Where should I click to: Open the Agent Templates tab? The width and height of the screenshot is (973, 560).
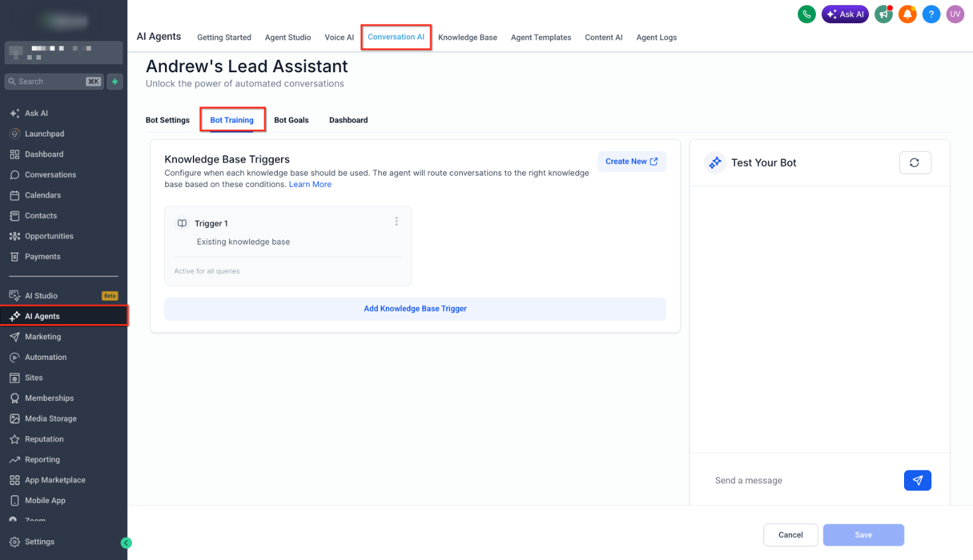541,38
